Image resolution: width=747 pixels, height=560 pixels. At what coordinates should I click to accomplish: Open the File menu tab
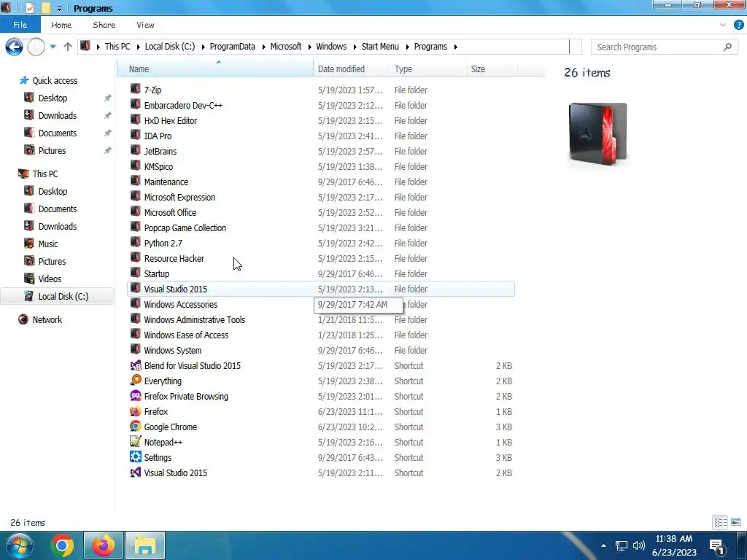tap(20, 26)
